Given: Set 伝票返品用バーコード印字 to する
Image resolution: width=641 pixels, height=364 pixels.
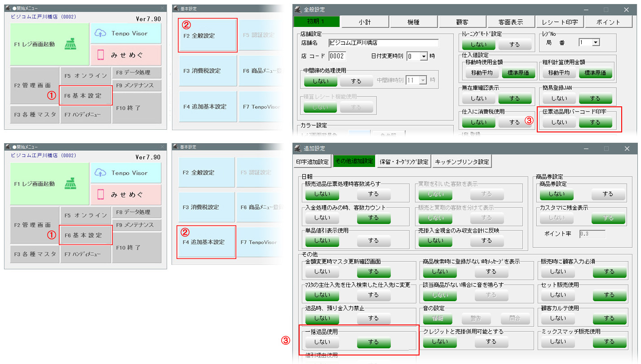Looking at the screenshot, I should [595, 122].
